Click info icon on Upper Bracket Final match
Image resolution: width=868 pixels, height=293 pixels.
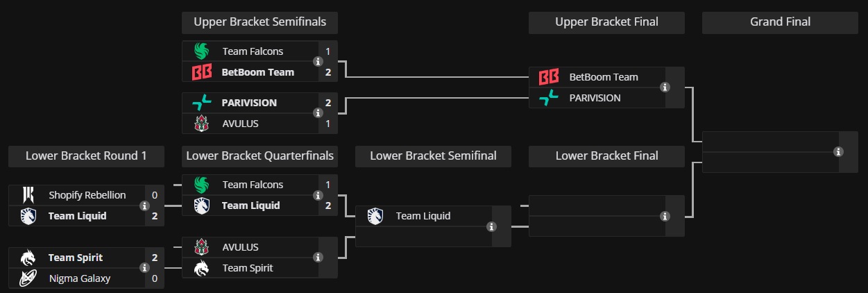click(665, 87)
